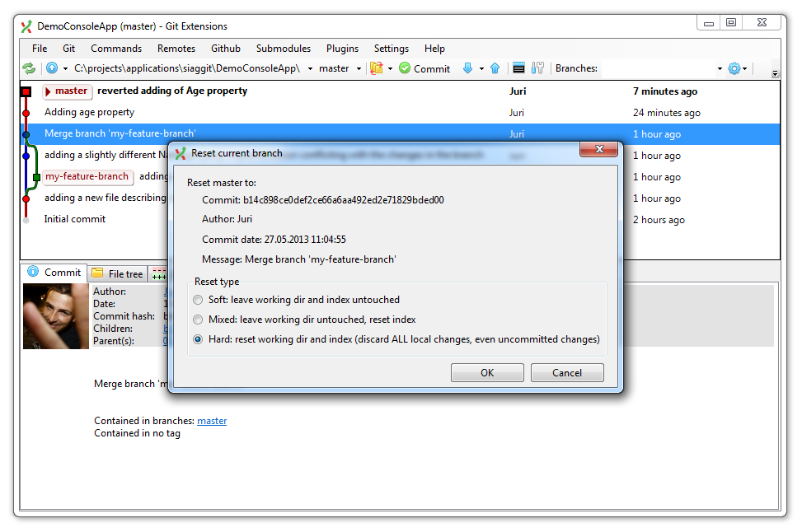Open the Git bash console icon
The height and width of the screenshot is (532, 802).
point(518,68)
